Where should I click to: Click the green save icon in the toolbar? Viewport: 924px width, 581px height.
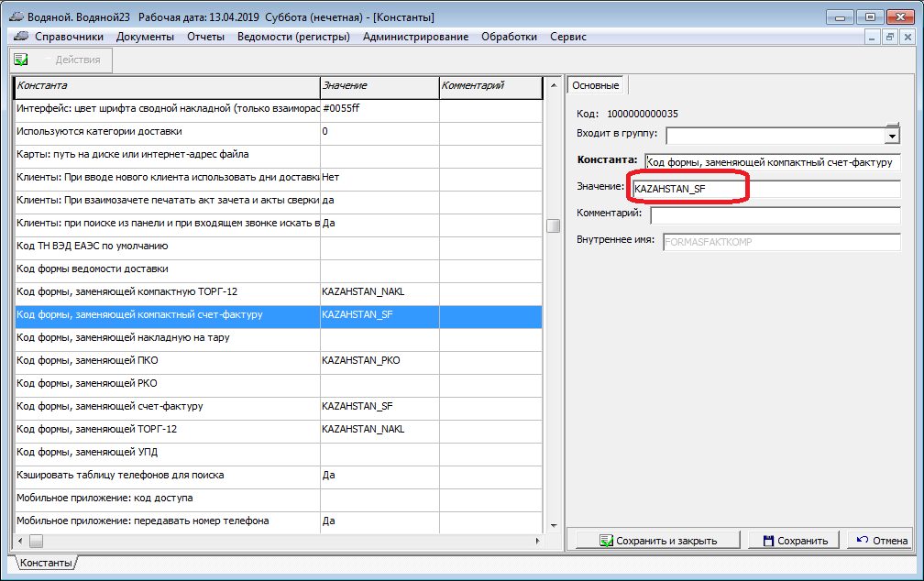point(21,60)
